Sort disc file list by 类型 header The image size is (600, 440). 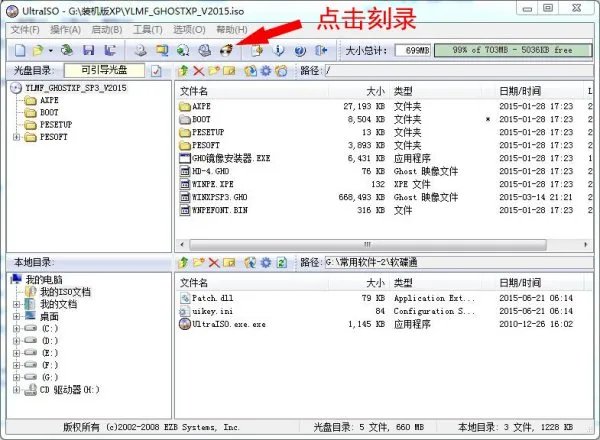point(436,91)
